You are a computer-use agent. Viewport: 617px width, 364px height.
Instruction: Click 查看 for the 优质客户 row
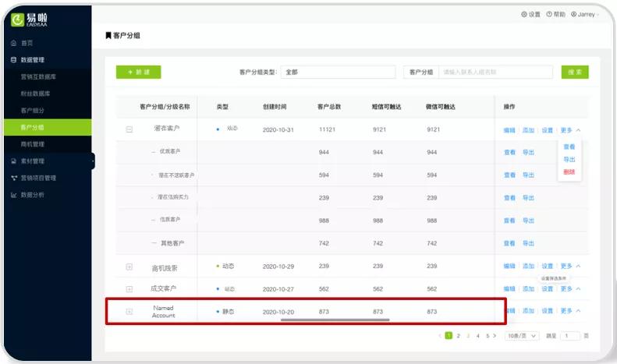509,152
